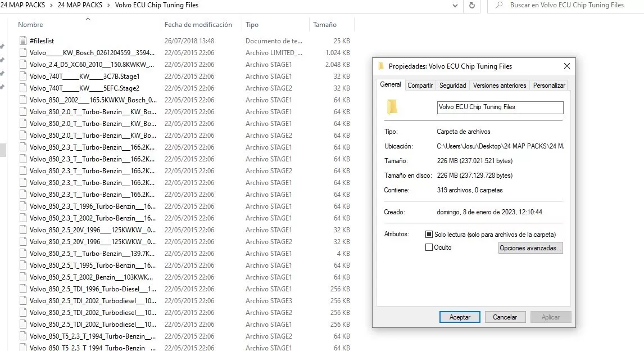This screenshot has width=644, height=351.
Task: Click the Volvo_850_2.3_T_2002 file icon
Action: point(23,218)
